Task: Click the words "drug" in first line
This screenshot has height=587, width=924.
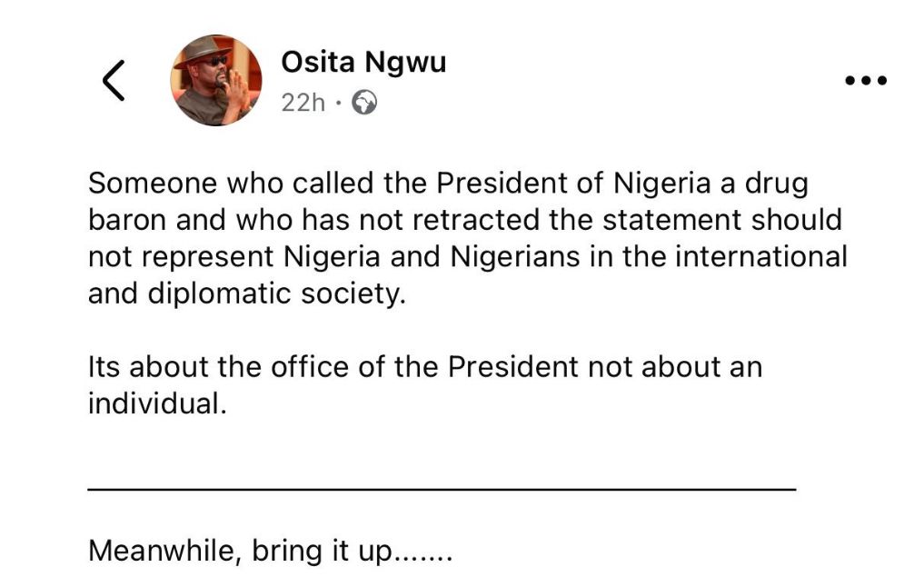Action: pyautogui.click(x=777, y=184)
